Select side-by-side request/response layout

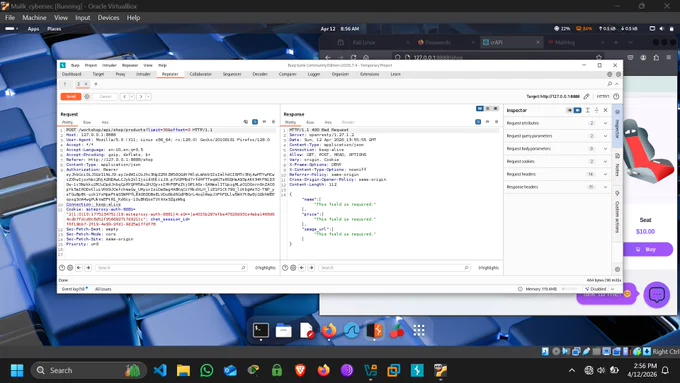coord(480,108)
